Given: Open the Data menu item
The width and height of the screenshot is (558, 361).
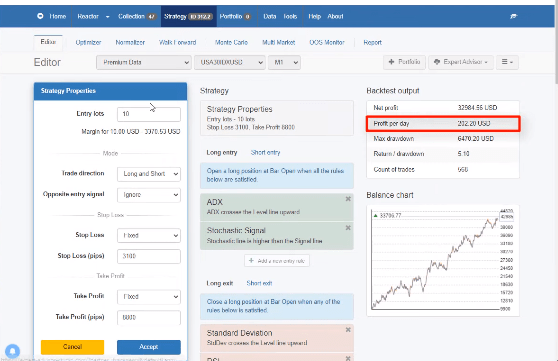Looking at the screenshot, I should coord(270,16).
